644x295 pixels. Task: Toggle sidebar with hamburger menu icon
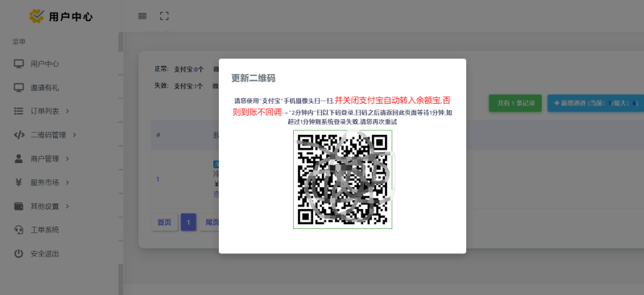(142, 16)
